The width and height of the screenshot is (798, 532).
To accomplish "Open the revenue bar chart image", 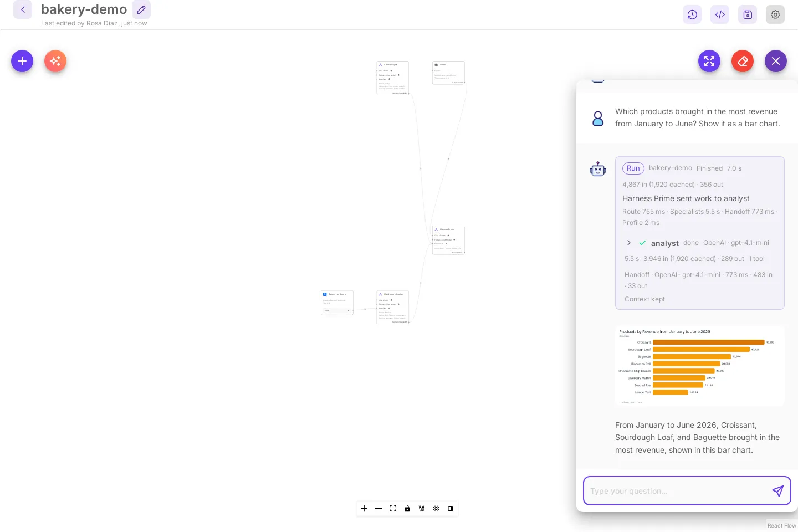I will (700, 366).
